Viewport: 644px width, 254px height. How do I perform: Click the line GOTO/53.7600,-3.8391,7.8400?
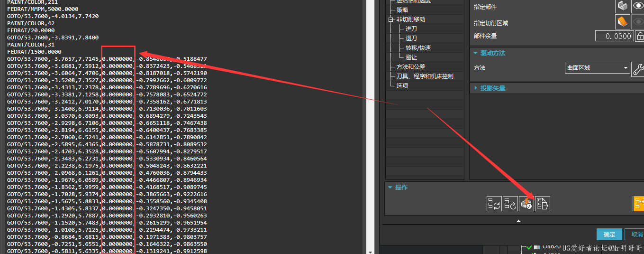pyautogui.click(x=53, y=38)
